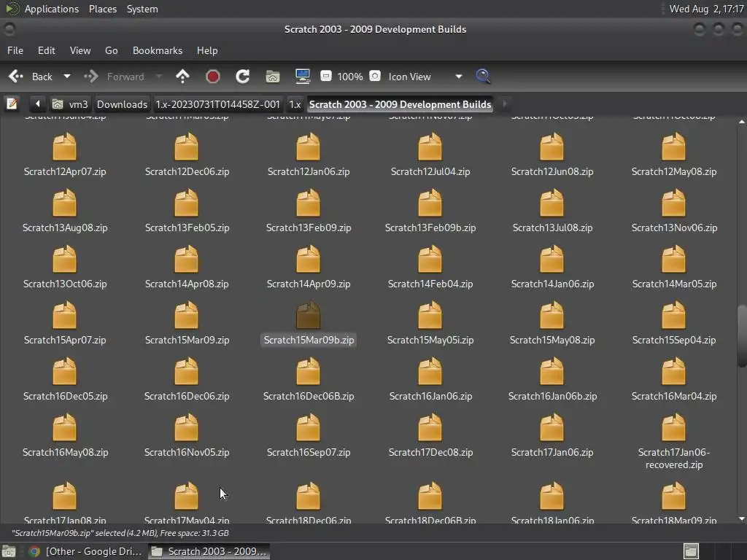Click the 1.x path bar button

295,104
